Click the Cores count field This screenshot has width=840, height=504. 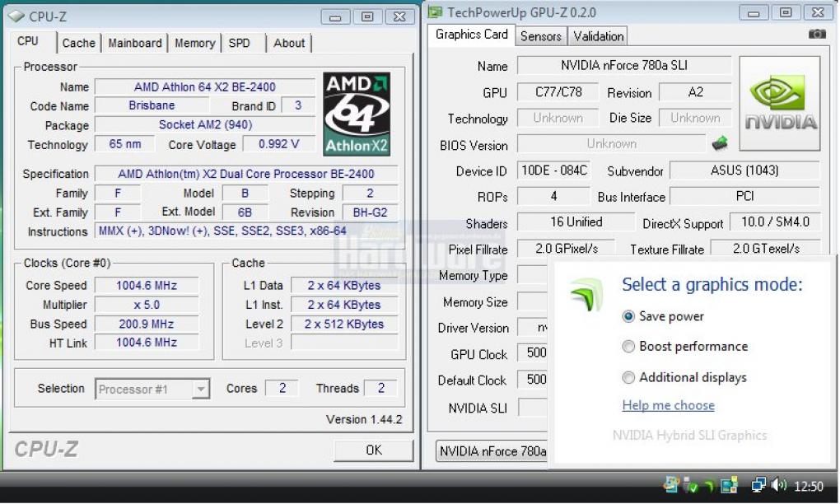coord(282,388)
